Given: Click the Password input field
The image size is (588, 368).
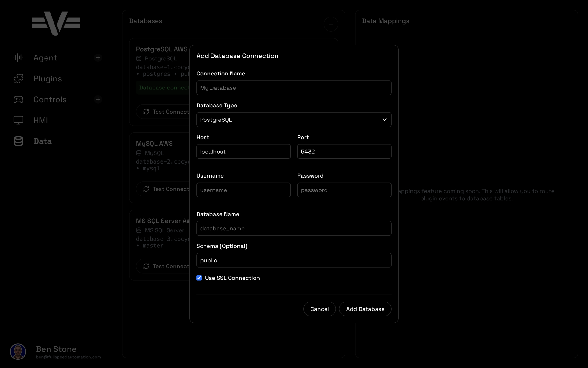Looking at the screenshot, I should (x=344, y=190).
